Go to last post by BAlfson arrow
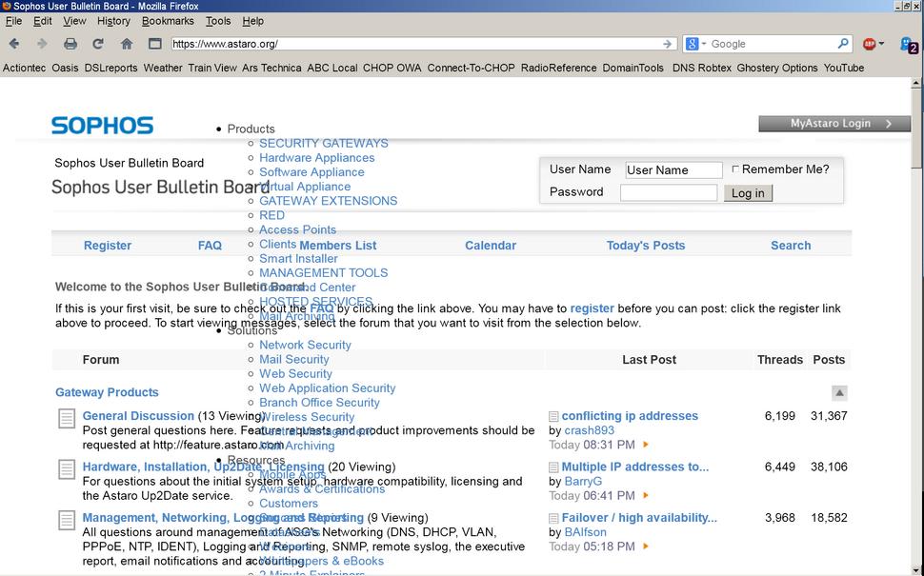This screenshot has height=576, width=924. click(646, 546)
